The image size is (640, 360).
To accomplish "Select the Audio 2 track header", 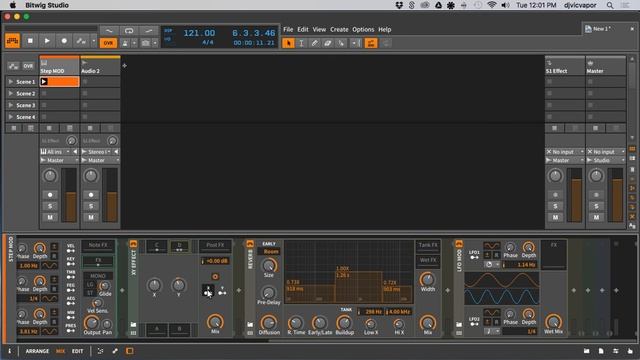I will [100, 66].
